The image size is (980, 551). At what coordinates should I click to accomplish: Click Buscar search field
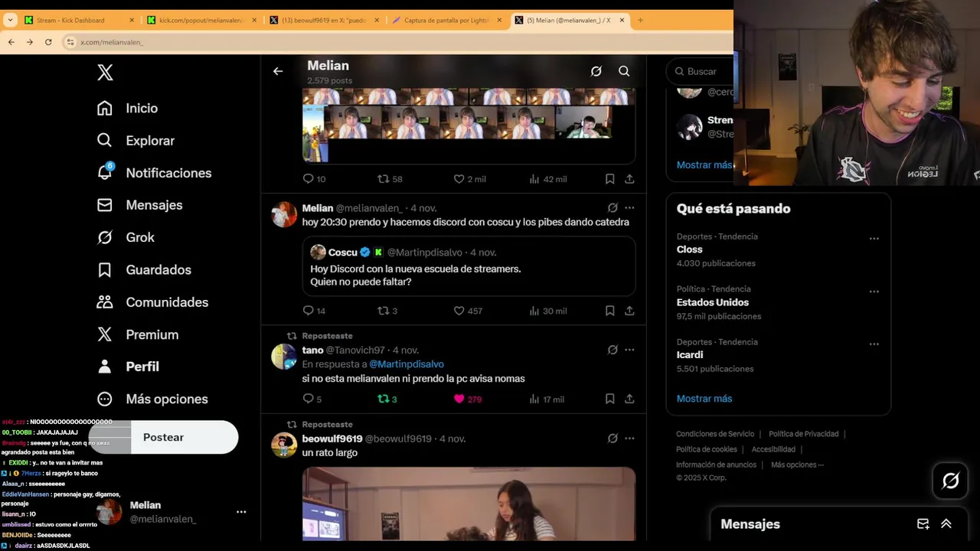pyautogui.click(x=700, y=71)
